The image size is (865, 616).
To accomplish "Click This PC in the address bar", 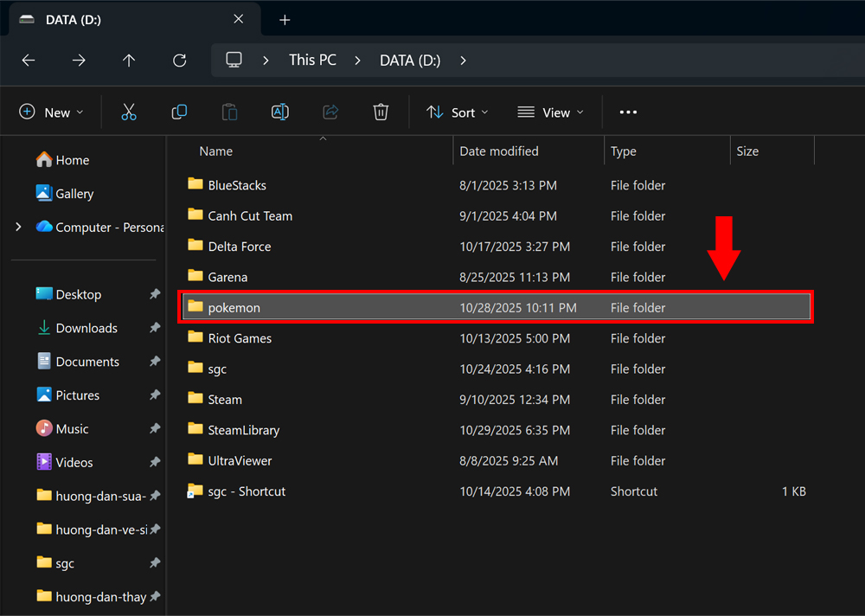I will (x=312, y=61).
